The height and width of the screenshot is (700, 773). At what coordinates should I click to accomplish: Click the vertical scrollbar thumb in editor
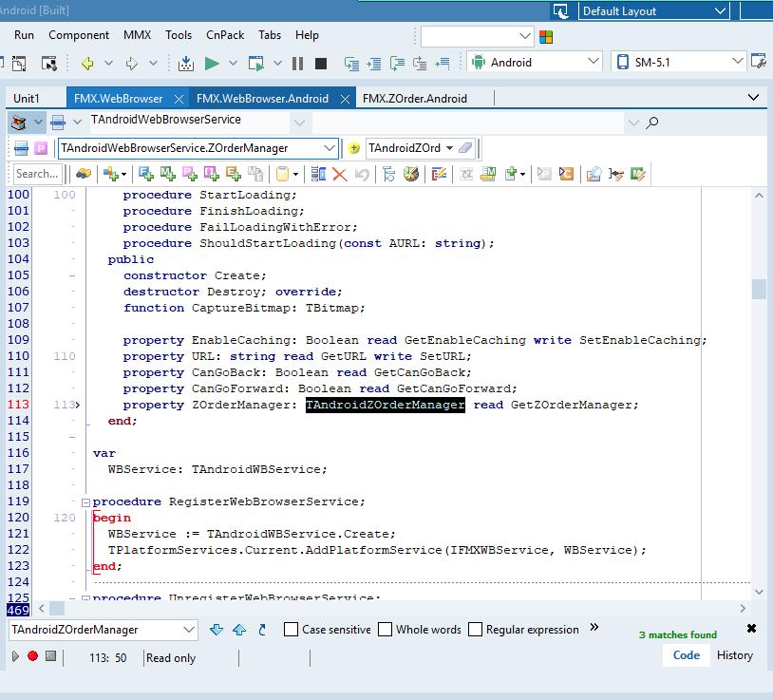tap(759, 289)
